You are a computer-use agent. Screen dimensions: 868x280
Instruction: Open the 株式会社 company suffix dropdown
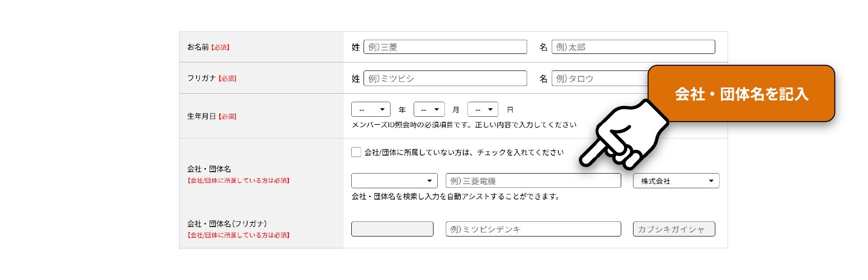click(675, 180)
